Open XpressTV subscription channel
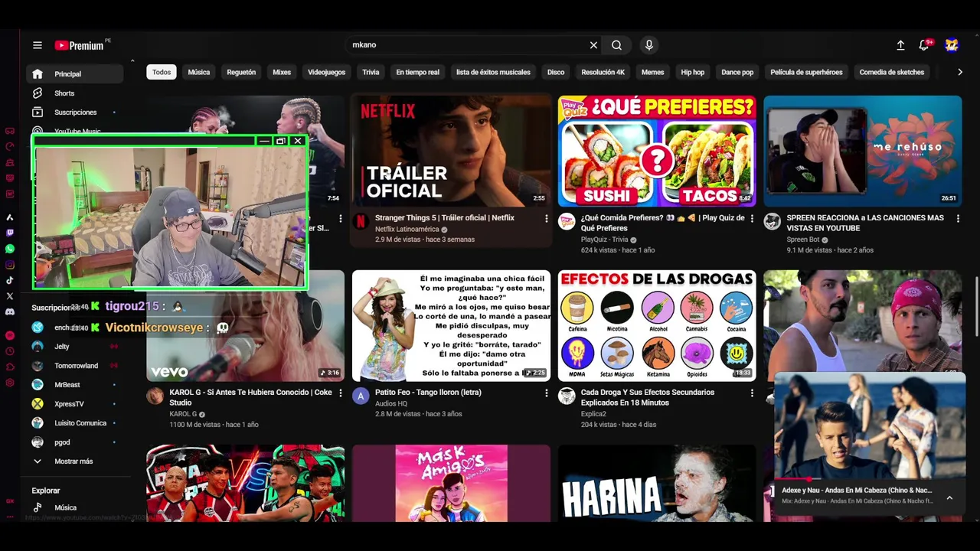980x551 pixels. coord(75,404)
